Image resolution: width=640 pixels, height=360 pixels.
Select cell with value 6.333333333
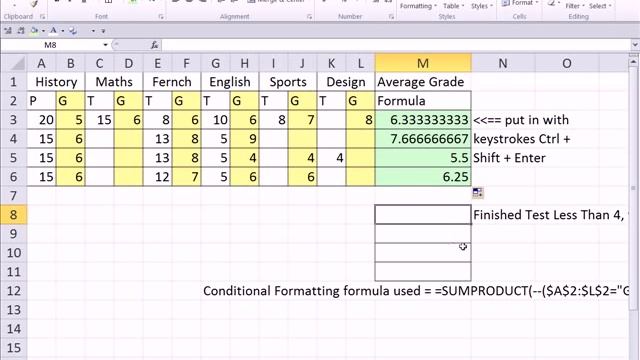point(423,120)
